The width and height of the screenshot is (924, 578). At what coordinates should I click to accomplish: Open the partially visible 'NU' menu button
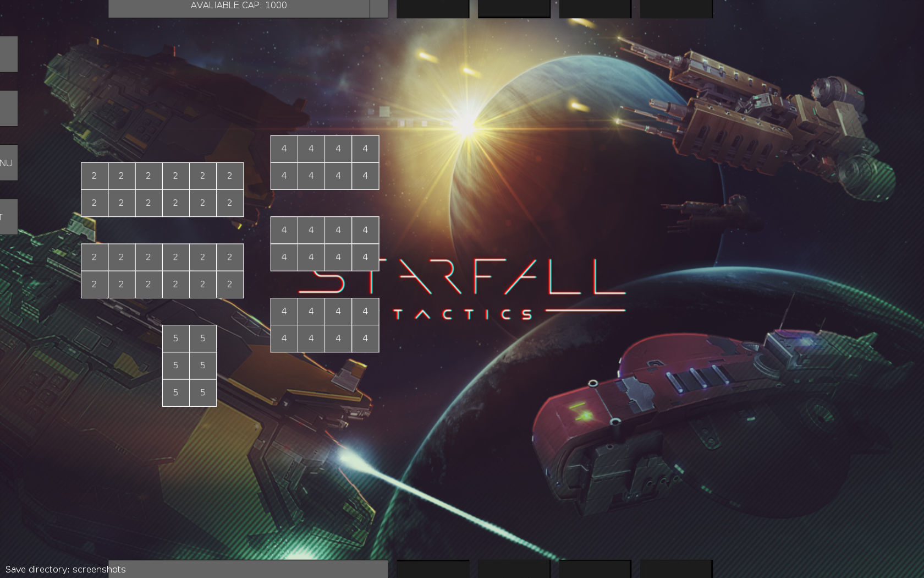pos(8,162)
